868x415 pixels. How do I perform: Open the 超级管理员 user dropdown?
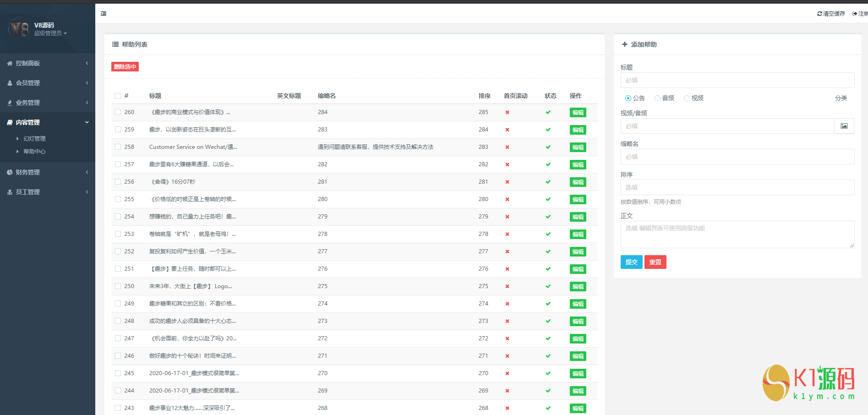click(x=50, y=33)
